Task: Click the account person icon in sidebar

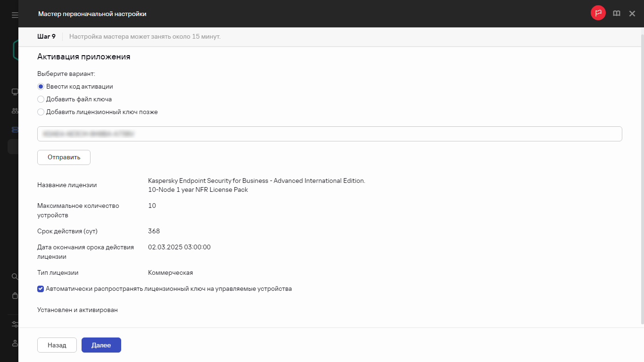Action: tap(15, 343)
